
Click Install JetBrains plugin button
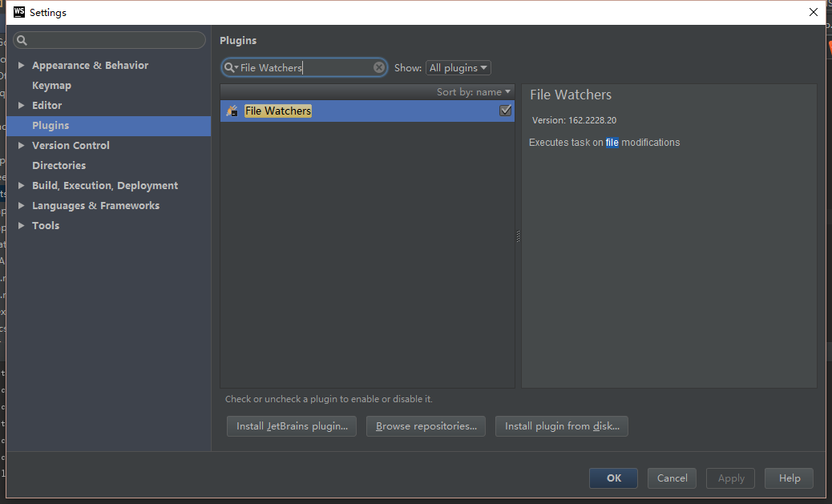click(292, 426)
